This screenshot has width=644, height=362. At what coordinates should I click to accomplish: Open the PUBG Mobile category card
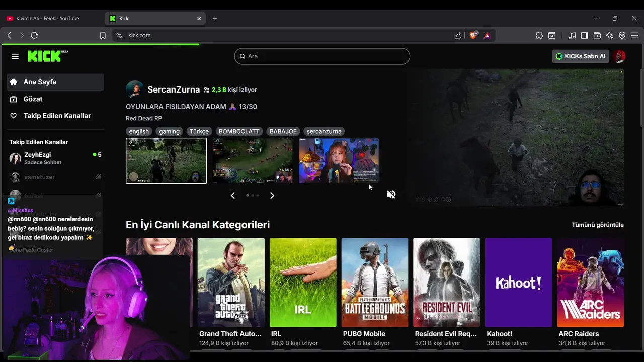[375, 283]
